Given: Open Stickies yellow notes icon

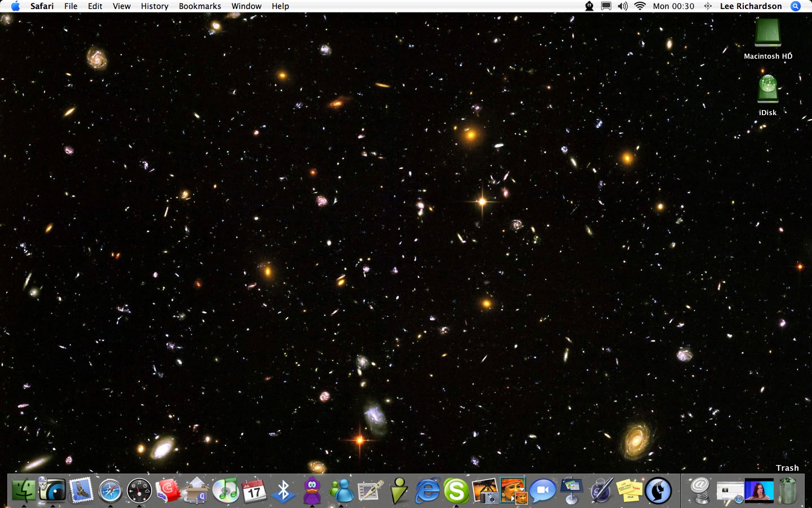Looking at the screenshot, I should pos(629,491).
